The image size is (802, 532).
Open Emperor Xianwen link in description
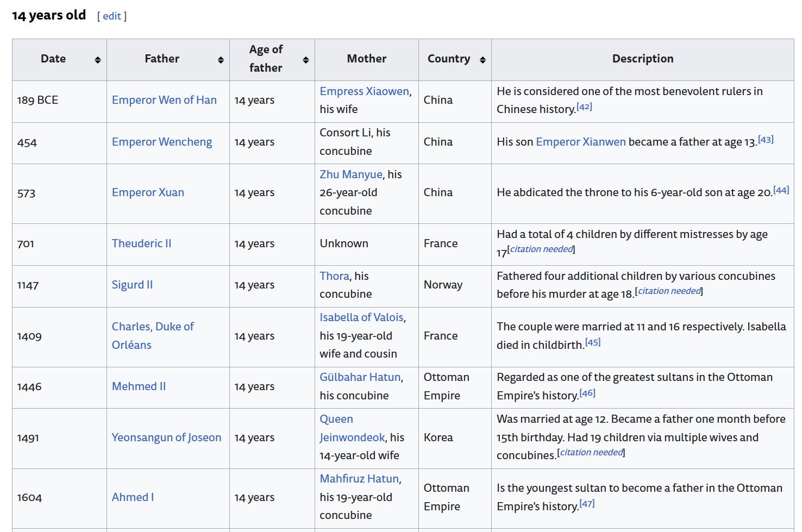[581, 142]
